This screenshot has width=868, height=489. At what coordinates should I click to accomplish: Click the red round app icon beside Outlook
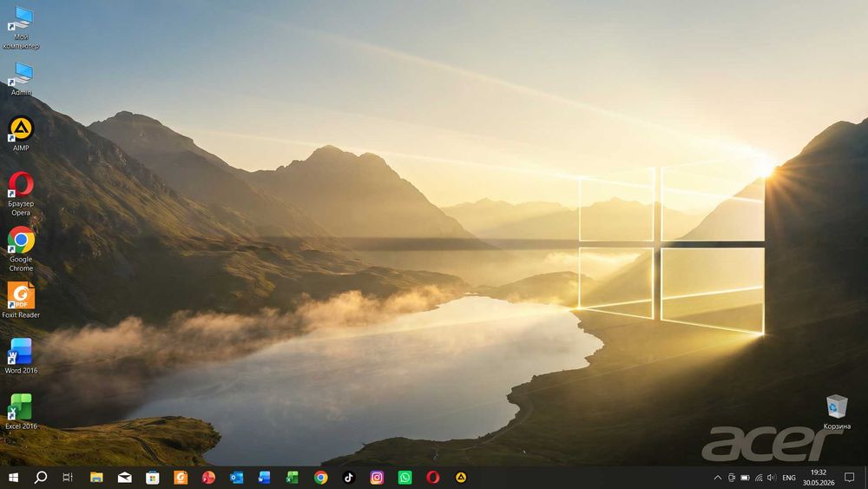point(208,478)
